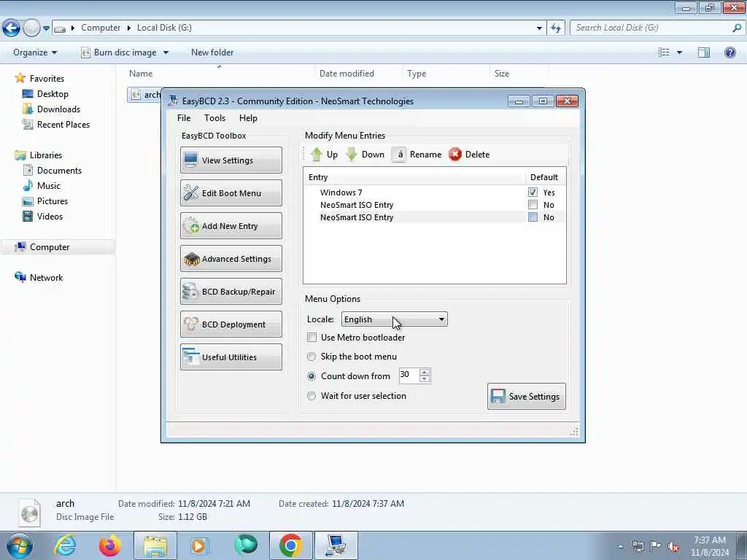Move entry Down with green arrow
Screen dimensions: 747x560
click(365, 155)
